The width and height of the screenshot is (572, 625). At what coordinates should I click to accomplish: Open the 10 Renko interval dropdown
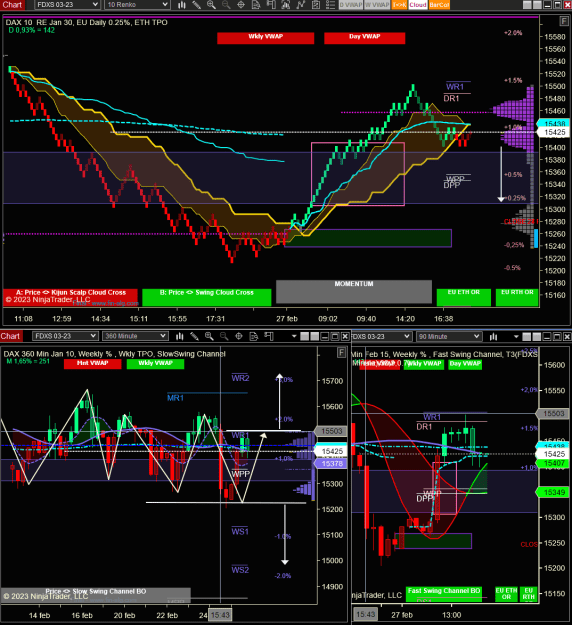click(138, 5)
